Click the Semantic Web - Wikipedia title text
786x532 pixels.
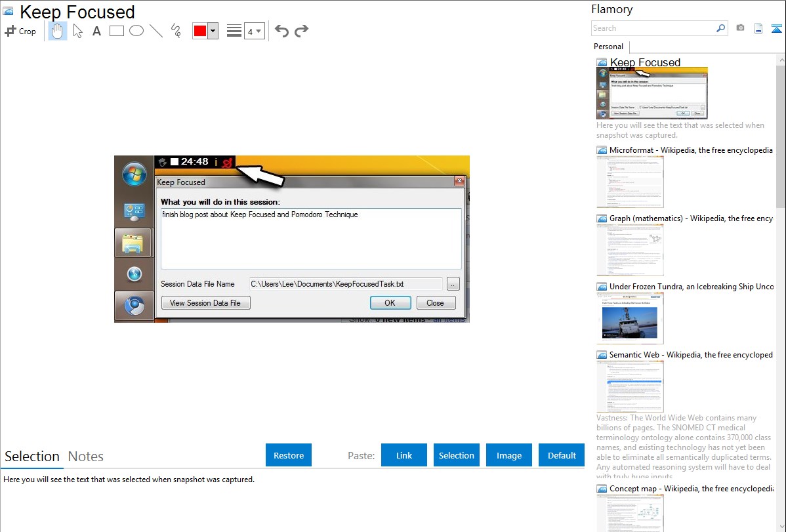point(691,354)
